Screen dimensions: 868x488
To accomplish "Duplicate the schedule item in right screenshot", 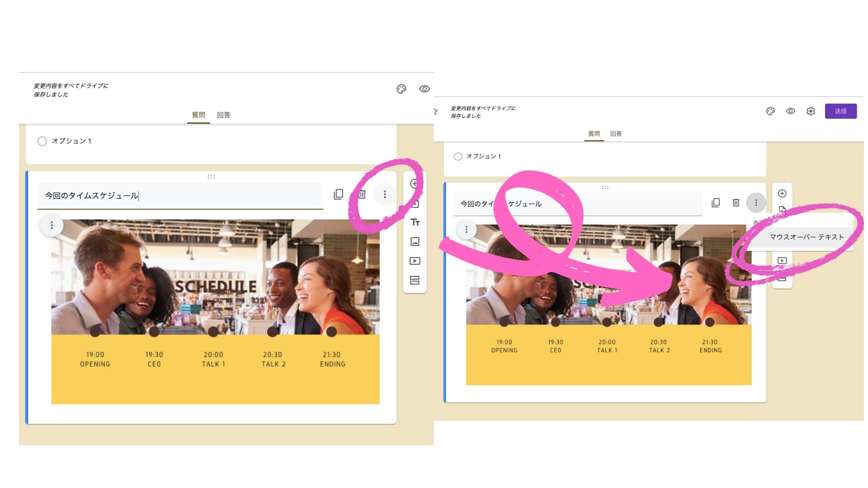I will click(716, 202).
